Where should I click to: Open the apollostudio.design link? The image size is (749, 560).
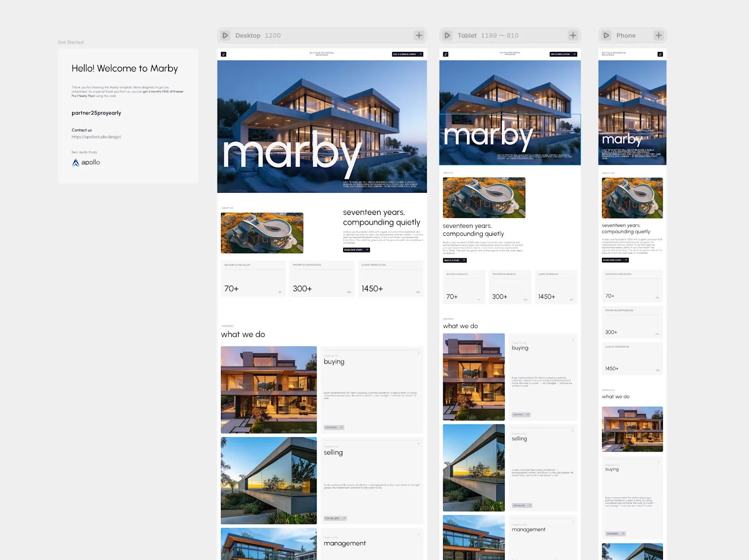click(96, 137)
